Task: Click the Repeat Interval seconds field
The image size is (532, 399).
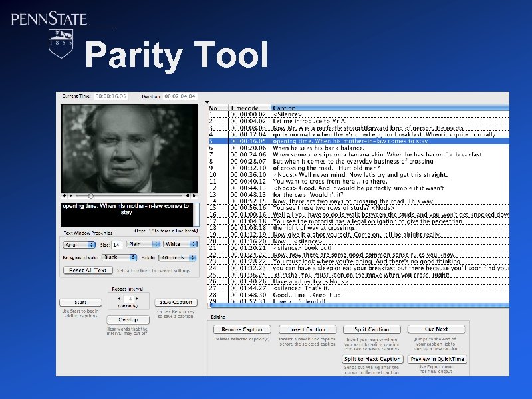Action: [x=128, y=299]
